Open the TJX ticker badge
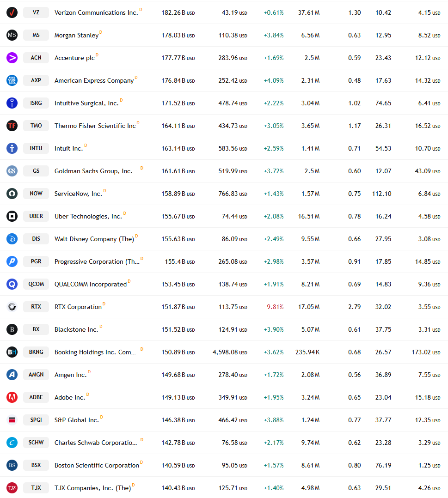 [36, 487]
